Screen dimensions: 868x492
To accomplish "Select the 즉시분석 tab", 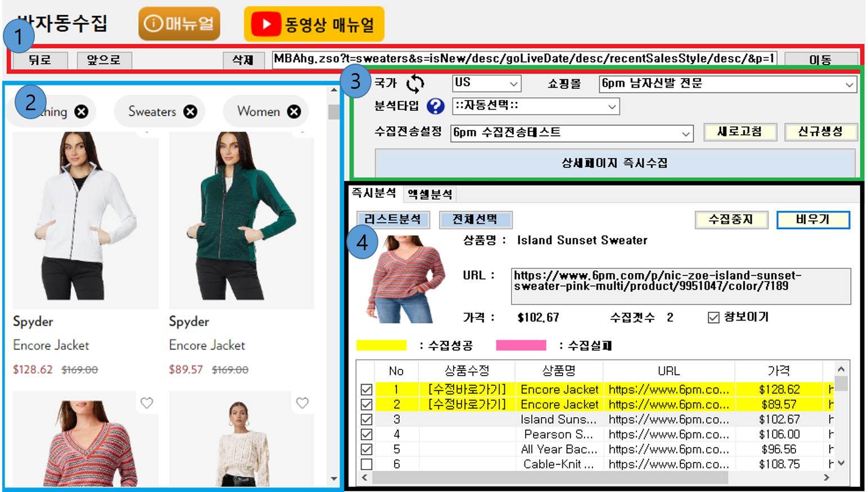I will [374, 193].
